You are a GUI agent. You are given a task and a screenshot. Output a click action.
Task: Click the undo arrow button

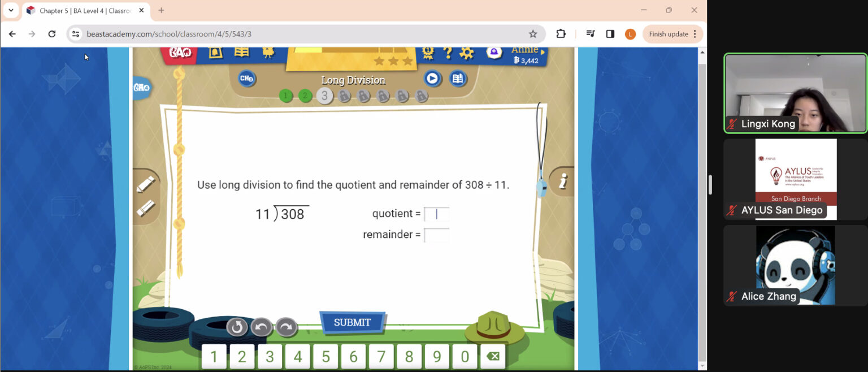262,327
